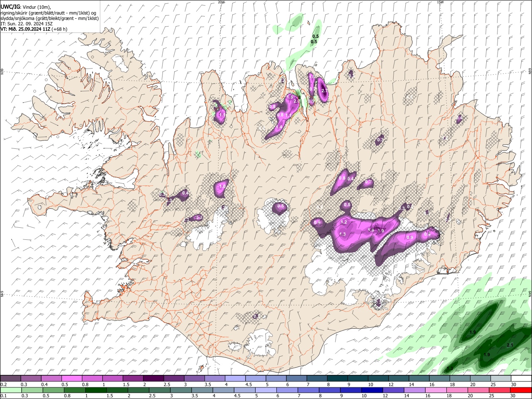Click the rain scale swatch between 0.1 and 0.3
This screenshot has width=532, height=399.
(x=11, y=390)
